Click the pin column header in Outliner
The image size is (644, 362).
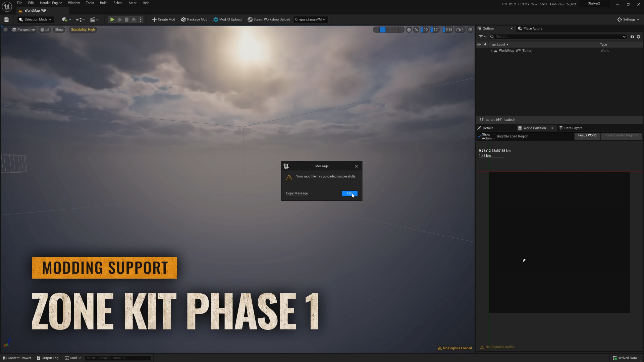point(485,45)
